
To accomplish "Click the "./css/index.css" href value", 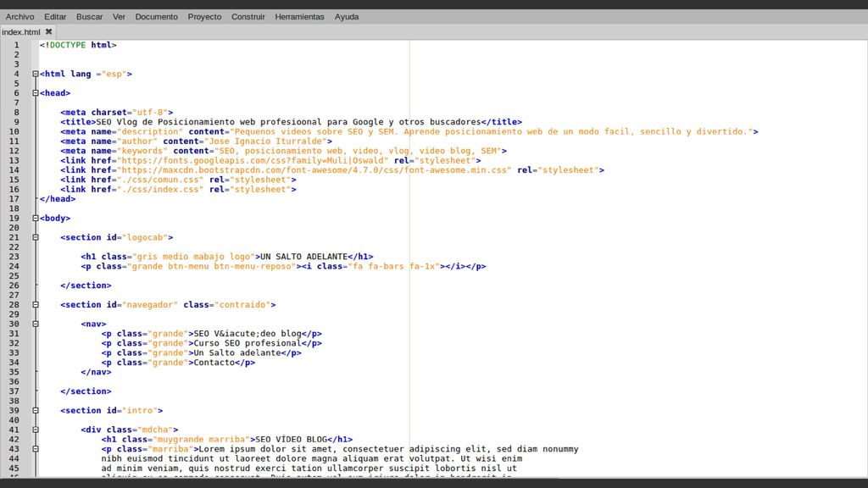I will tap(160, 189).
